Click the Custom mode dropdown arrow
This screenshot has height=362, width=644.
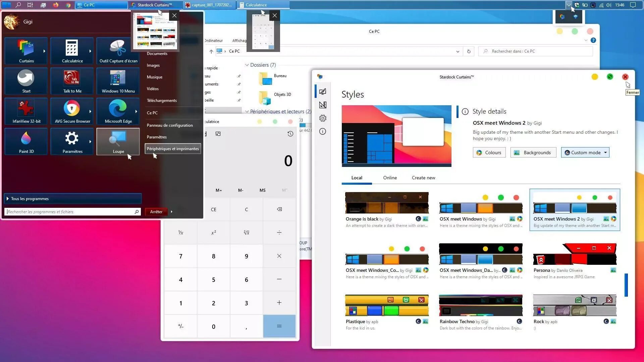(606, 153)
